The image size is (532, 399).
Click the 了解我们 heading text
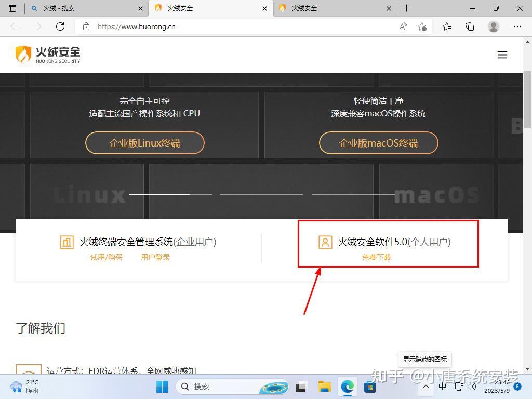(41, 328)
